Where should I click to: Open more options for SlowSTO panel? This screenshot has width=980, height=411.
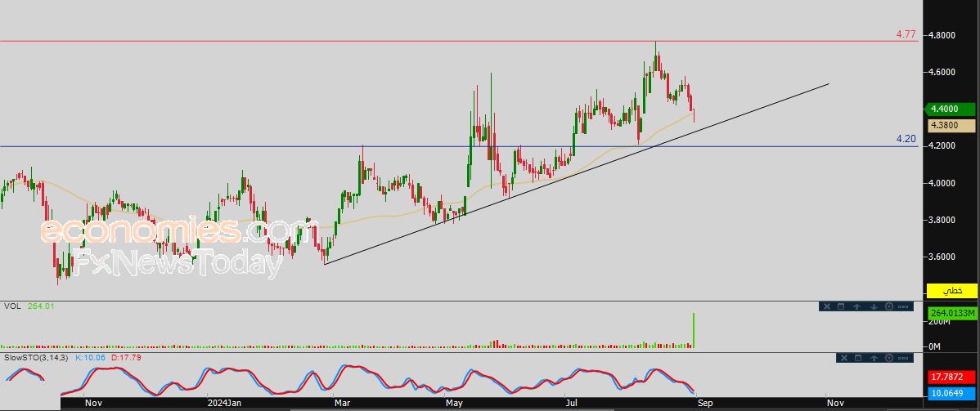coord(903,358)
